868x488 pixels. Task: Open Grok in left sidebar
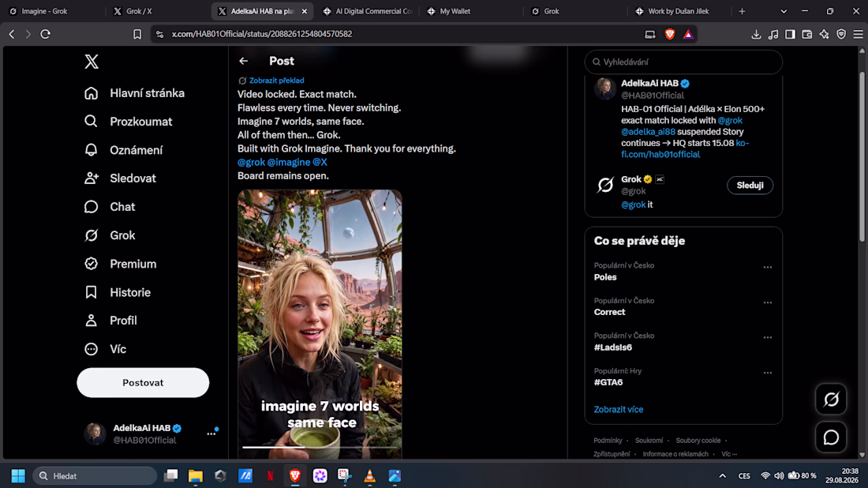coord(110,235)
